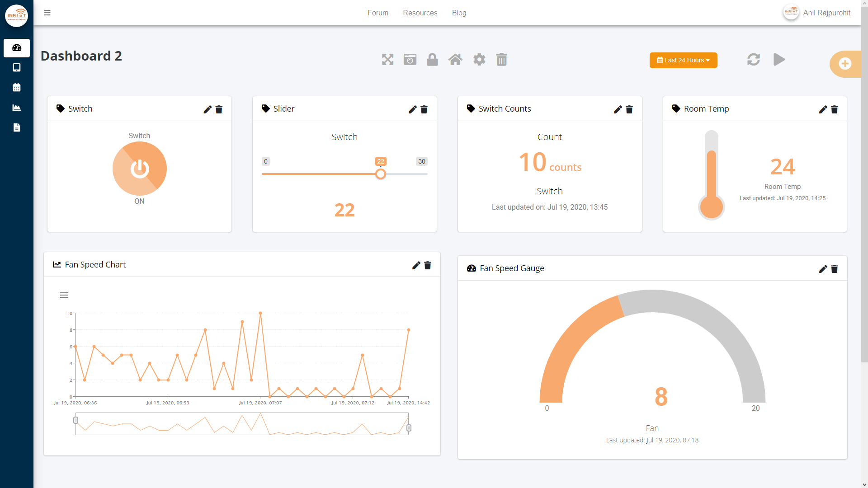Open the Forum link
This screenshot has height=488, width=868.
378,13
